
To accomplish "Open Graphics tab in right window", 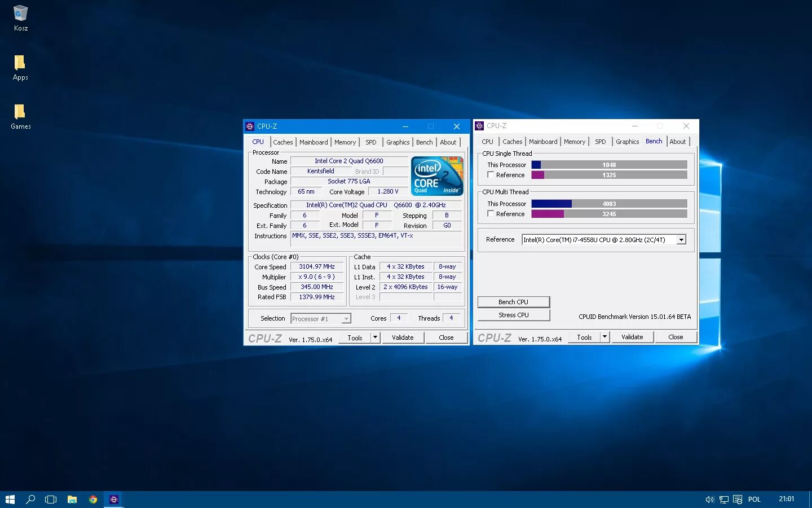I will tap(628, 142).
